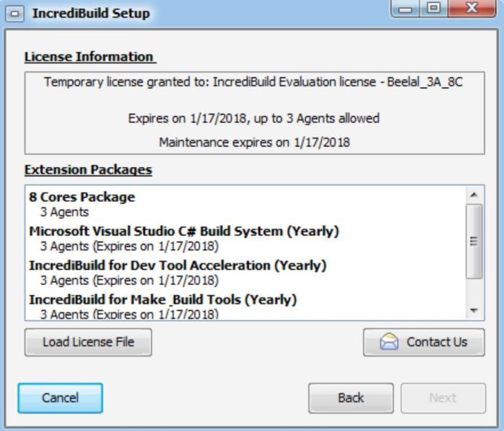Select IncrediBuild for Dev Tool Acceleration
504x431 pixels.
(x=177, y=266)
